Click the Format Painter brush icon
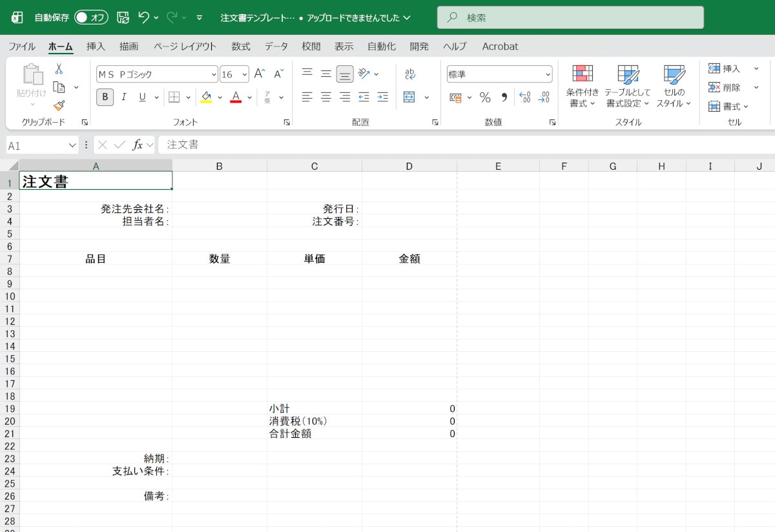 coord(59,105)
